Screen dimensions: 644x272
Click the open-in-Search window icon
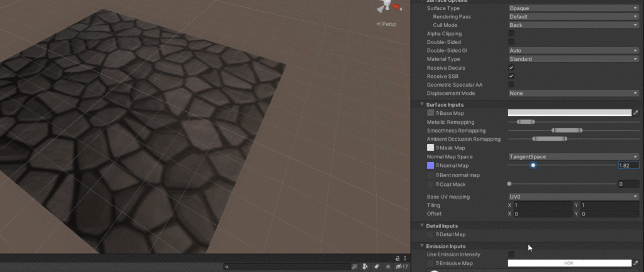coord(355,267)
